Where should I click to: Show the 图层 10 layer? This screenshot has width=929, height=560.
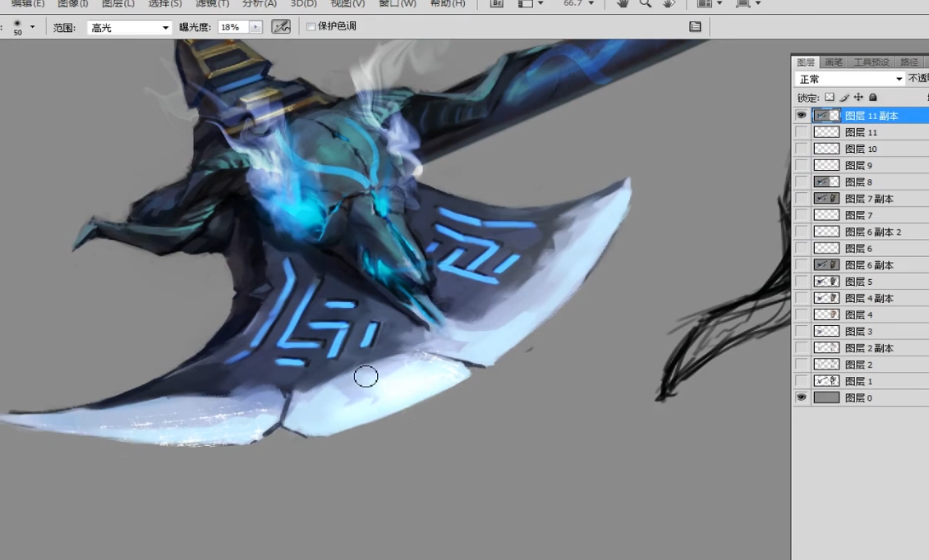(x=801, y=149)
